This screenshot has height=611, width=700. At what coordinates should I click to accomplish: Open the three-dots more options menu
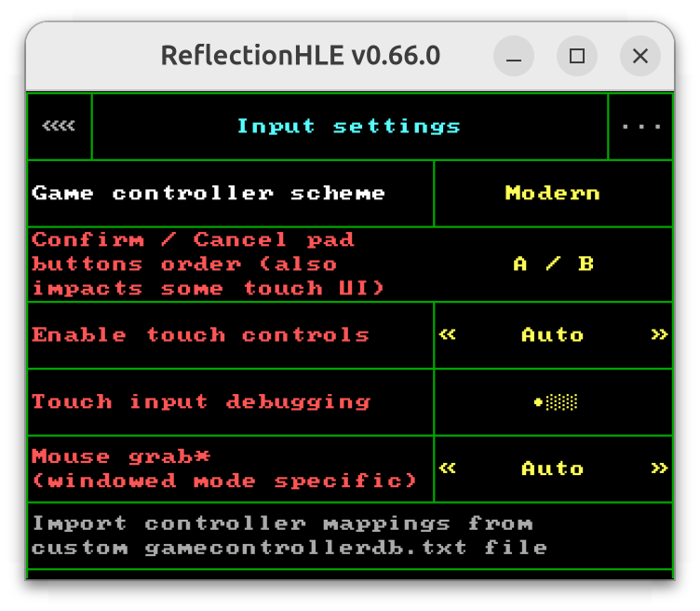click(640, 127)
